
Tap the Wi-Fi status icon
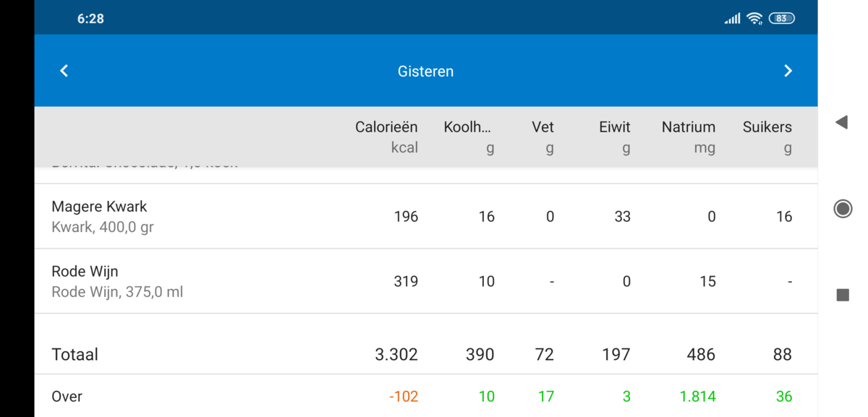(753, 17)
